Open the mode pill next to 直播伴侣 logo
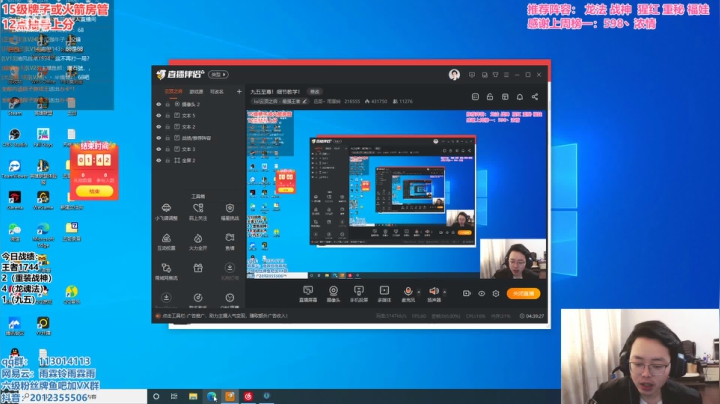The width and height of the screenshot is (720, 404). 219,74
